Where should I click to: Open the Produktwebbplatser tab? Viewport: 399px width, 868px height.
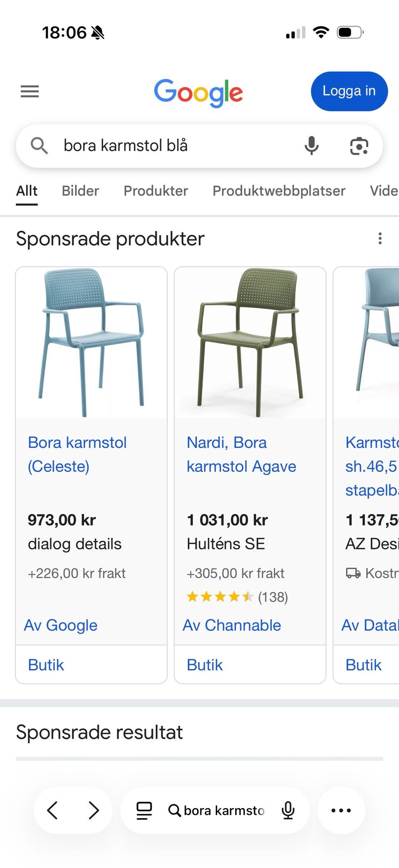[x=279, y=191]
